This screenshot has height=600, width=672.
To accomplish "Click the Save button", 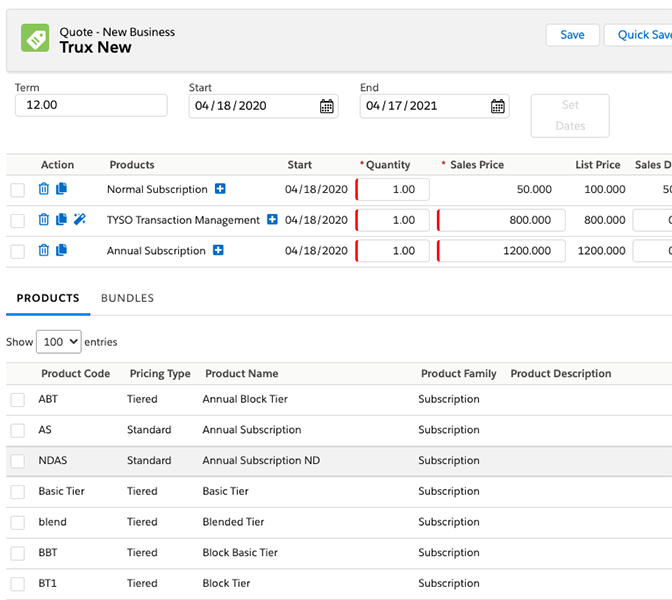I will coord(572,35).
